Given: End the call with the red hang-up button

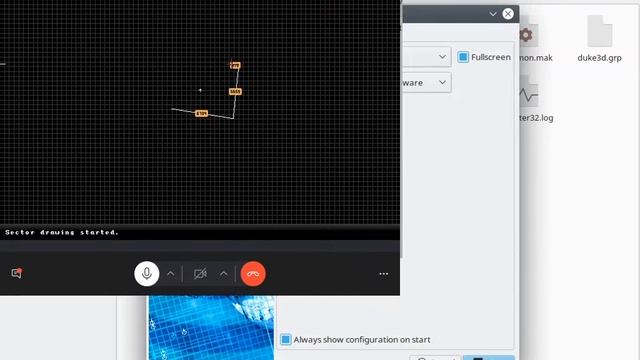Looking at the screenshot, I should point(253,273).
